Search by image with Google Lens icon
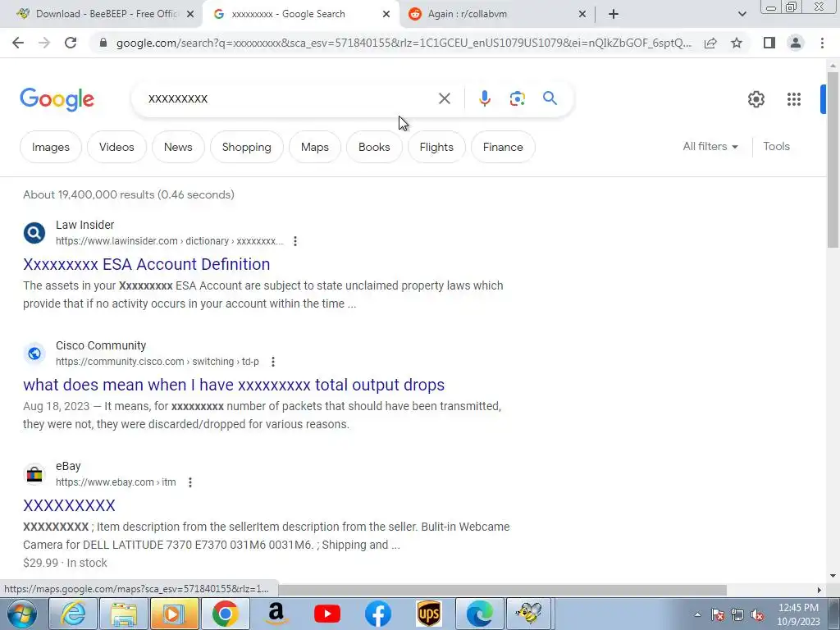Screen dimensions: 840x630 point(517,98)
